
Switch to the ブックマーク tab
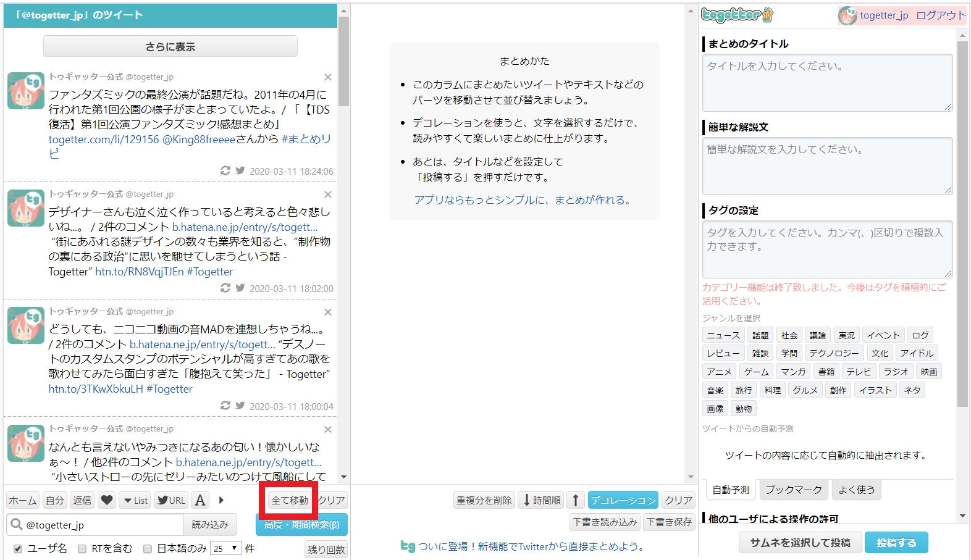coord(794,490)
